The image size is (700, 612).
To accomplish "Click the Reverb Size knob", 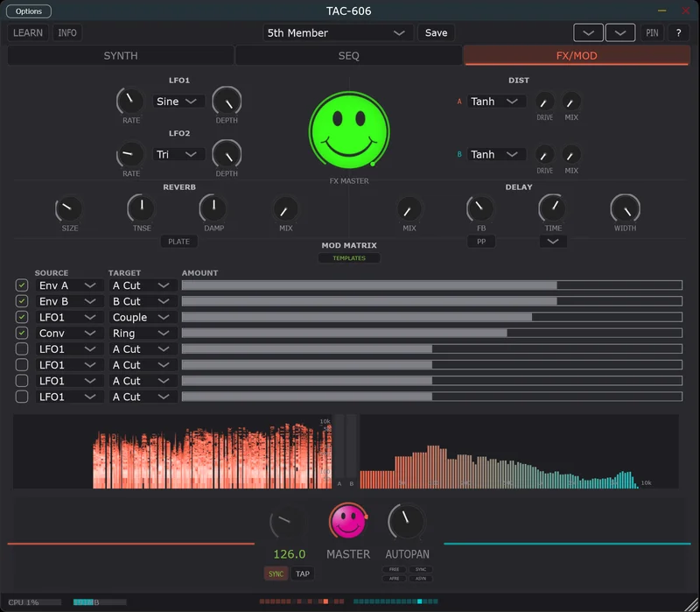I will [x=69, y=208].
